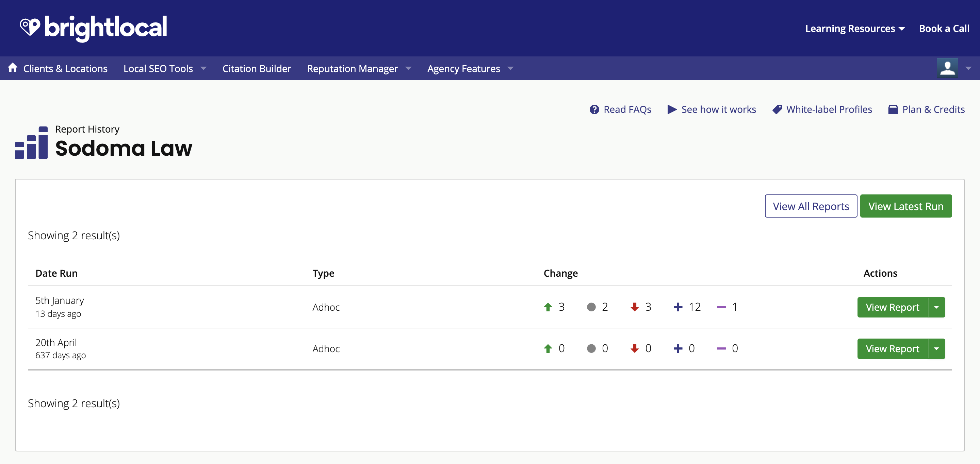Image resolution: width=980 pixels, height=464 pixels.
Task: Click grey circle icon in 20th April row
Action: tap(591, 348)
